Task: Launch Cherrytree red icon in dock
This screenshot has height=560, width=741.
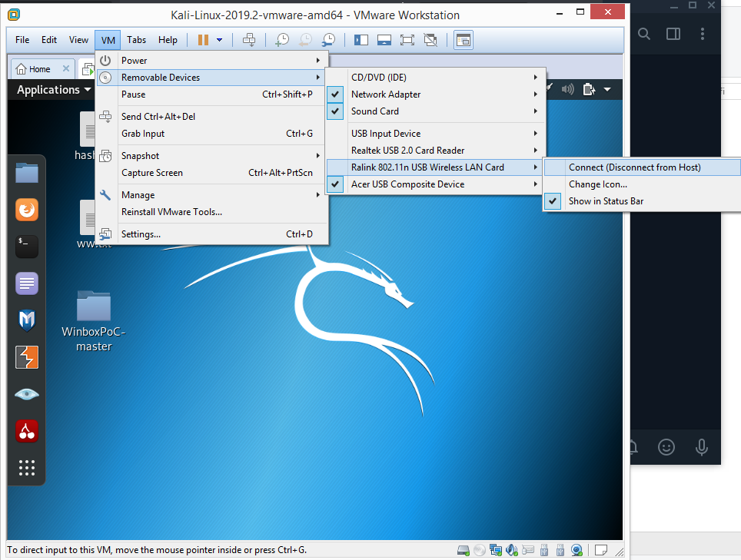Action: coord(26,431)
